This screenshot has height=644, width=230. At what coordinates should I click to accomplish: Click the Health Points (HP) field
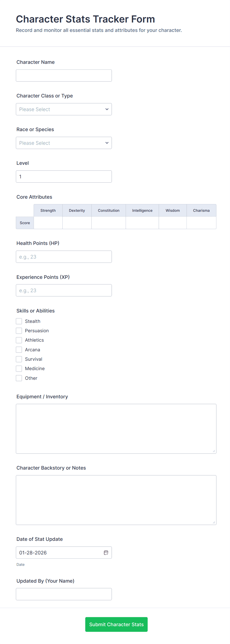click(64, 257)
